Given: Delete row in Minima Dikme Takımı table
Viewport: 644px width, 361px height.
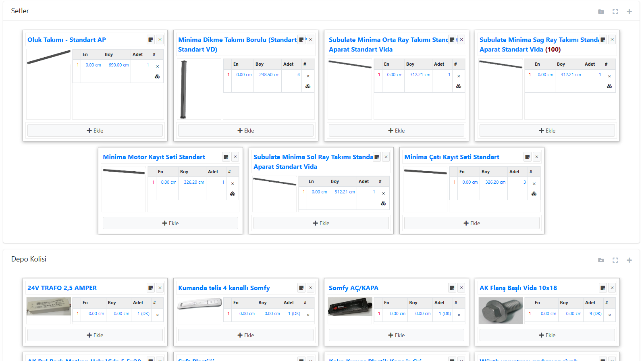Looking at the screenshot, I should coord(308,76).
